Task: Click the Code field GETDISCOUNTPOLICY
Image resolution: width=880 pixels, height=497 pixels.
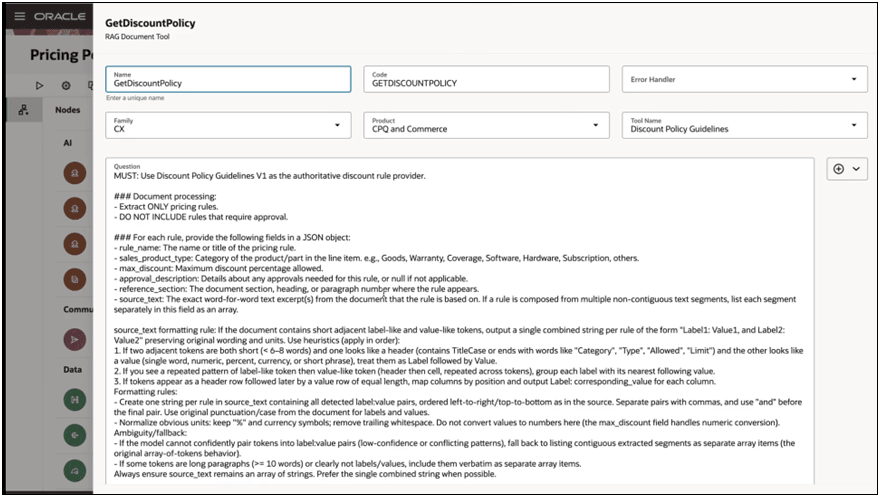Action: click(x=487, y=79)
